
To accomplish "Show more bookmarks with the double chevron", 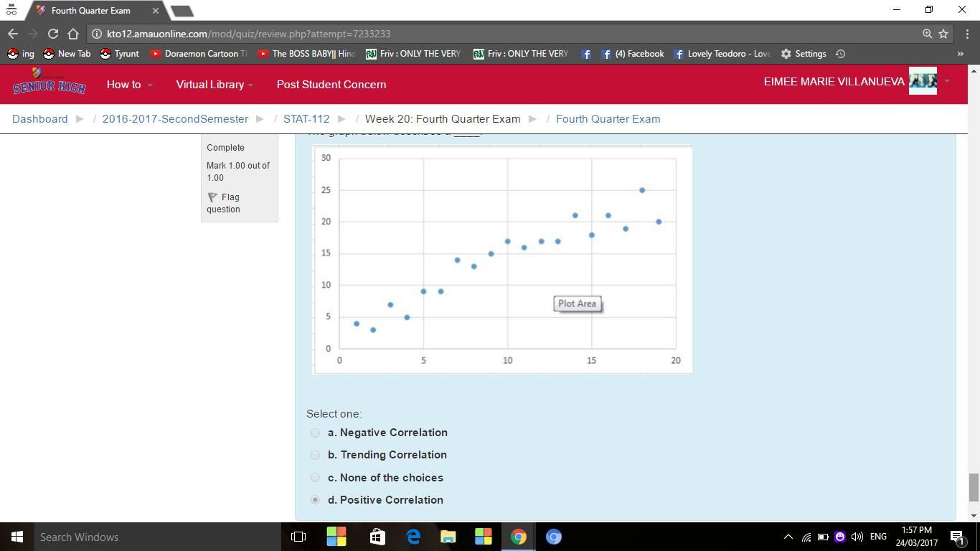I will [x=960, y=54].
